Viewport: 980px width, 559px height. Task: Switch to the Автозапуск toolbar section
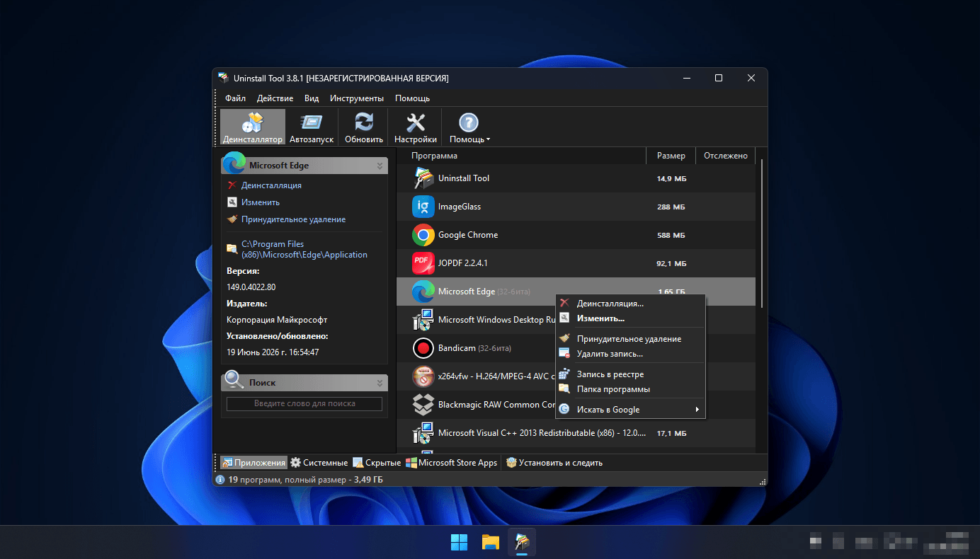[312, 127]
